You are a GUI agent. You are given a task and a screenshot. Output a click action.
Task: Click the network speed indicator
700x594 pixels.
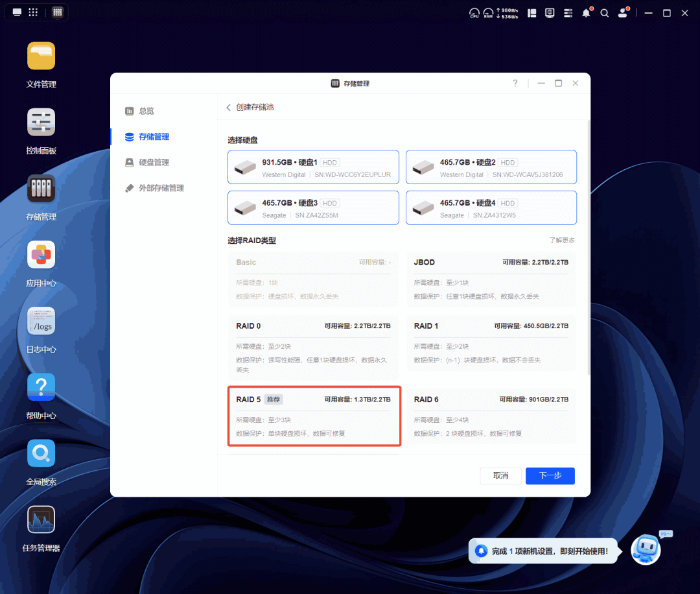click(x=507, y=13)
